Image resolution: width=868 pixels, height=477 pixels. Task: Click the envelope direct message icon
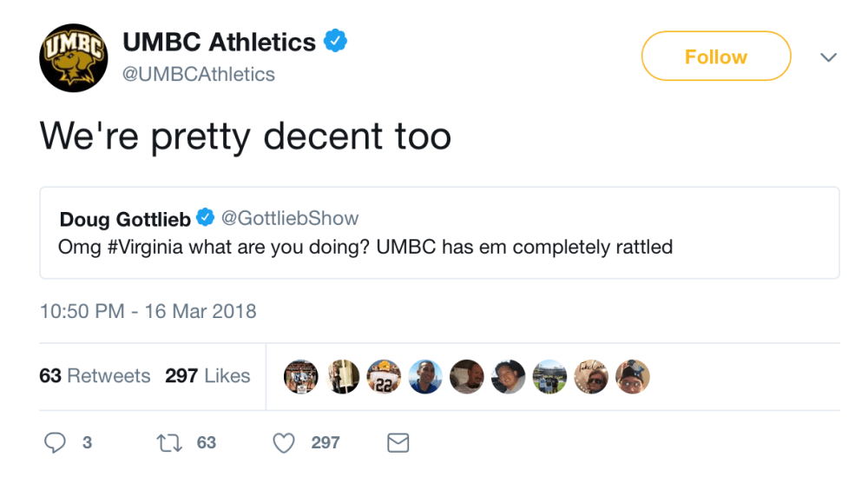(x=398, y=443)
